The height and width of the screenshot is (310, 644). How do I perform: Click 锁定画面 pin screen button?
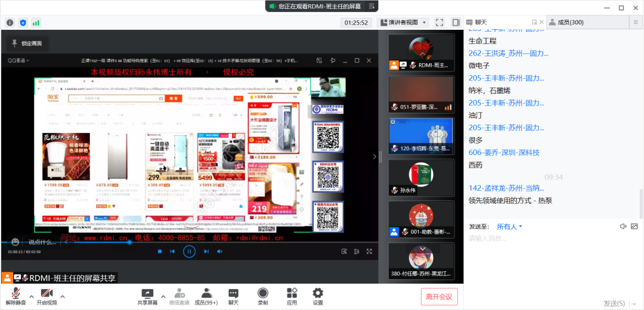coord(26,44)
